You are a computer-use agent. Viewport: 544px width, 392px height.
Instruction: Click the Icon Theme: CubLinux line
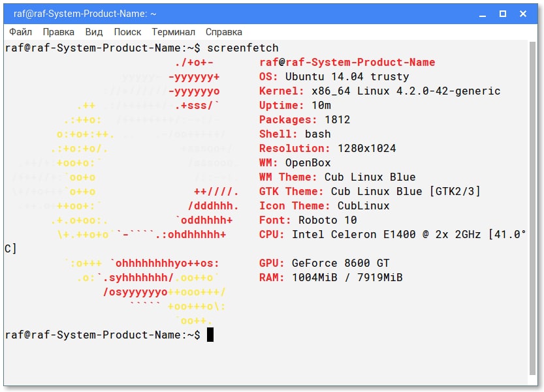click(325, 206)
